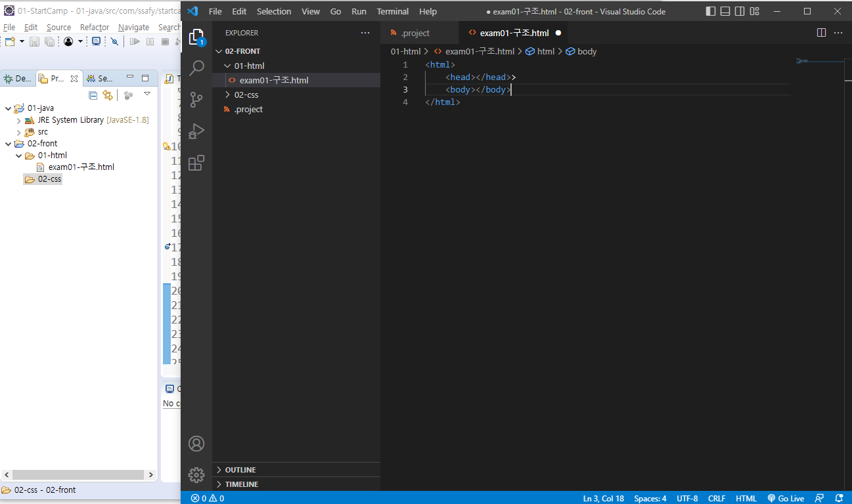Screen dimensions: 852x504
Task: Expand the TIMELINE section
Action: (296, 484)
